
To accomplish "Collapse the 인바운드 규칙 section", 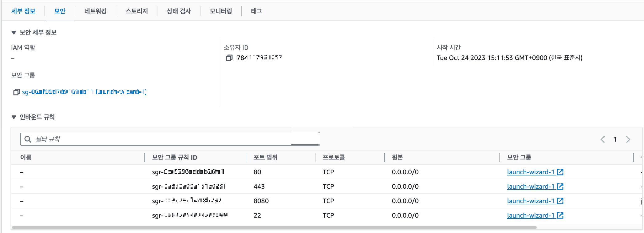I will pyautogui.click(x=14, y=117).
